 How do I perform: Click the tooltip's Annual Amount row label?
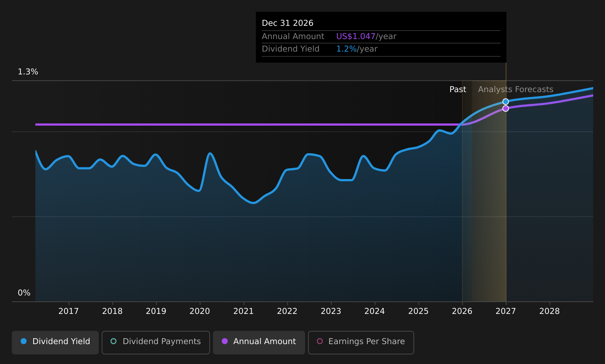coord(293,36)
